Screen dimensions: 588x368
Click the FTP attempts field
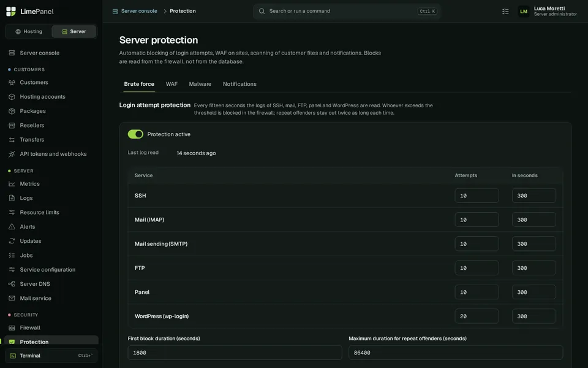coord(477,268)
